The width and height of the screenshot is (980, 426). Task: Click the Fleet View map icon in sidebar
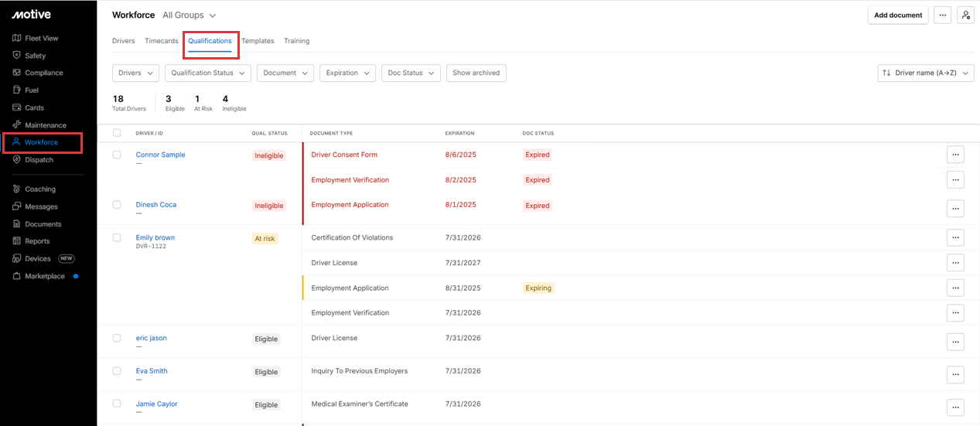pyautogui.click(x=16, y=38)
